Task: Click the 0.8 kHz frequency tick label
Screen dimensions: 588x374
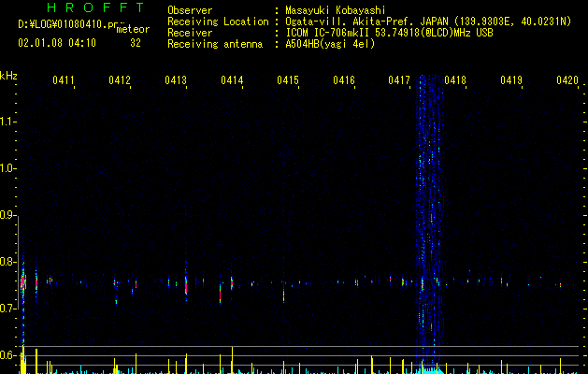Action: pos(7,262)
